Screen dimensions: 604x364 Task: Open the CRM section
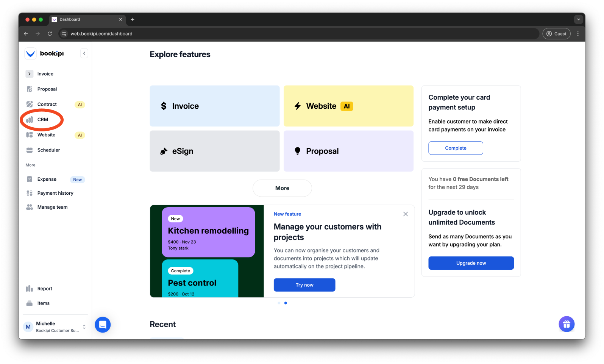pyautogui.click(x=42, y=120)
